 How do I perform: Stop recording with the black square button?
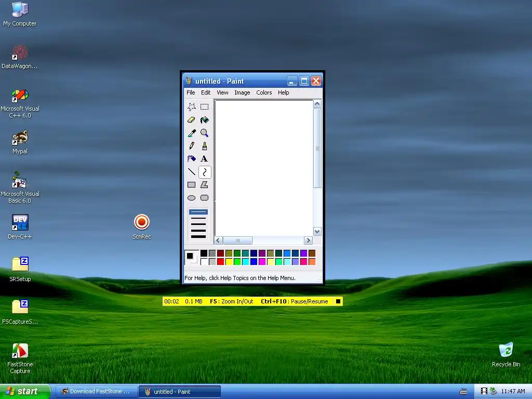pyautogui.click(x=338, y=301)
